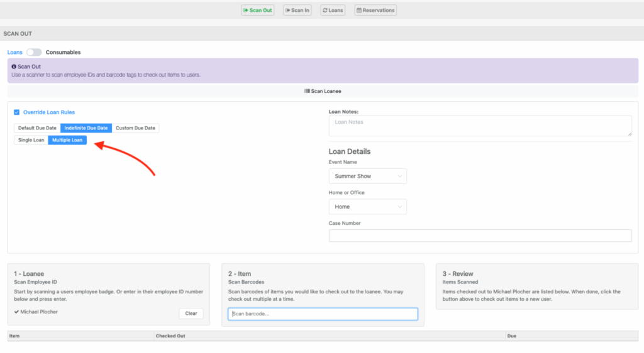Click the checkmark beside Michael Plocher

coord(16,312)
